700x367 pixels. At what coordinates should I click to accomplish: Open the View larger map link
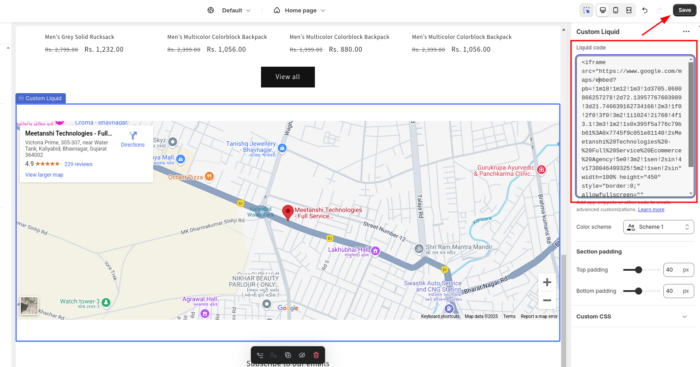(44, 175)
